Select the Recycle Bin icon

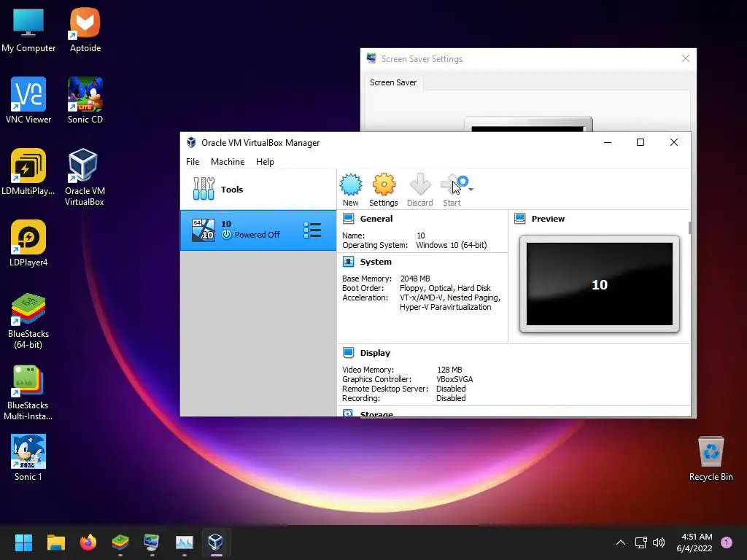tap(711, 459)
